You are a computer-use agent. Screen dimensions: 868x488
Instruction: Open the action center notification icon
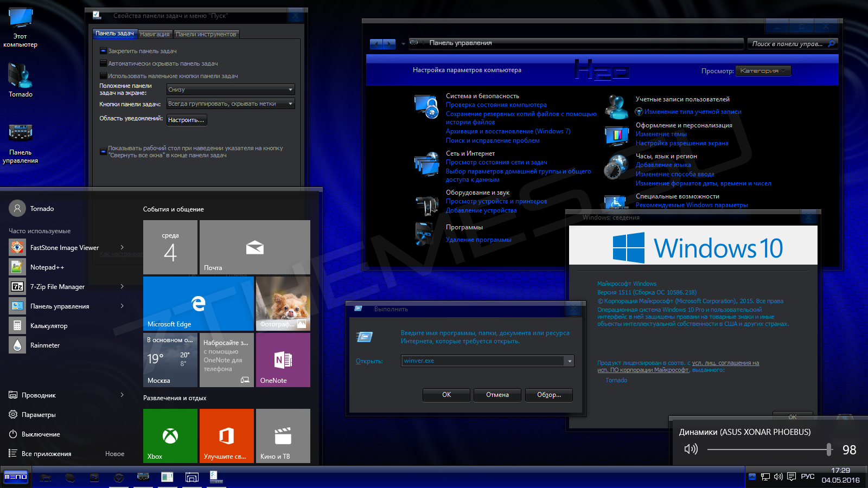792,477
